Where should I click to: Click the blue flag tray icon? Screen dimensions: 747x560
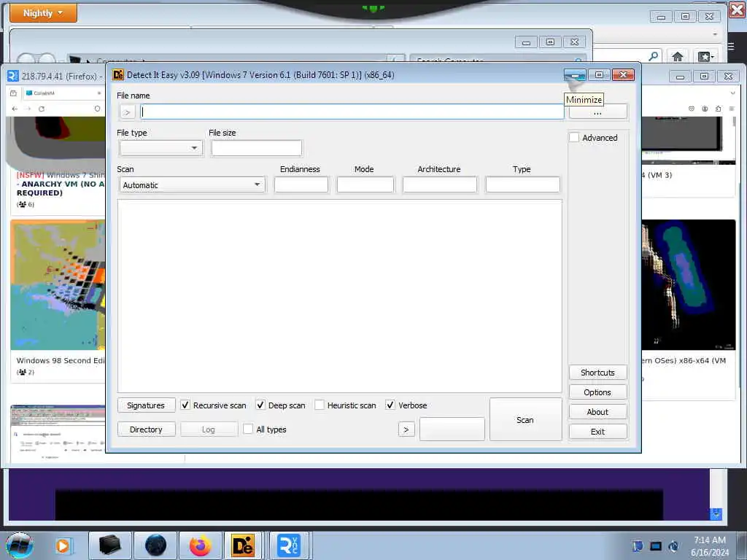638,546
